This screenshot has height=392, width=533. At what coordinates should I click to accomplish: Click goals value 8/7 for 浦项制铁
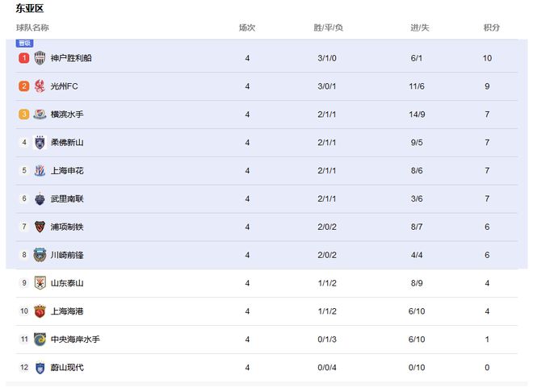coord(417,227)
